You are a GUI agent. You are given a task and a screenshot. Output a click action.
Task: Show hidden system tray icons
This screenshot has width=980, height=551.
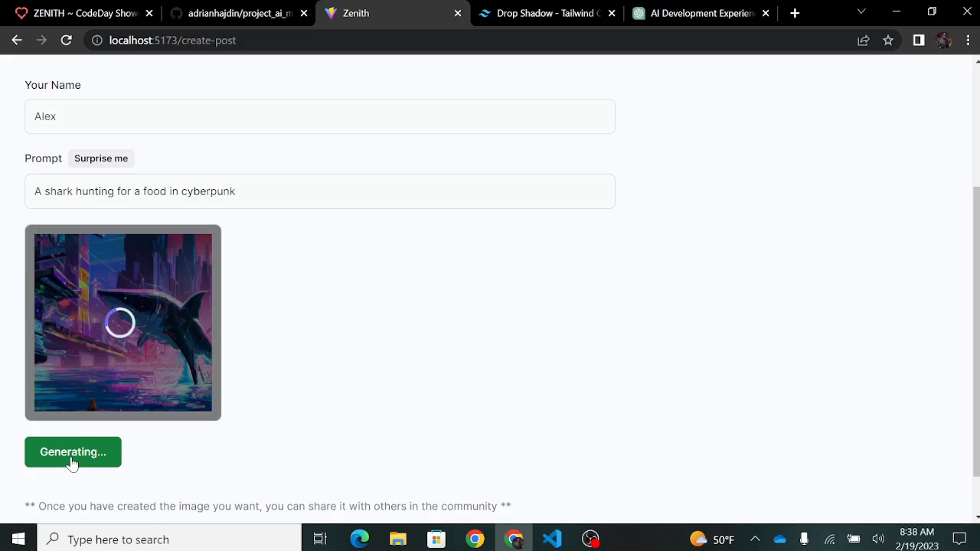click(x=755, y=539)
